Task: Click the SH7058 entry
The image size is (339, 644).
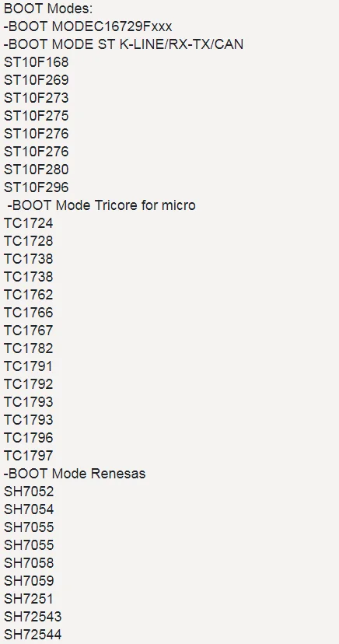Action: (x=29, y=562)
